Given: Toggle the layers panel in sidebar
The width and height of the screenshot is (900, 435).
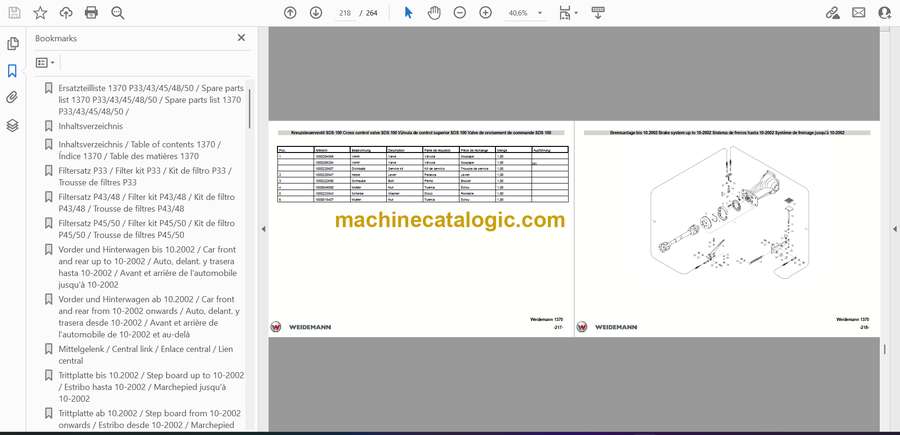Looking at the screenshot, I should (13, 125).
